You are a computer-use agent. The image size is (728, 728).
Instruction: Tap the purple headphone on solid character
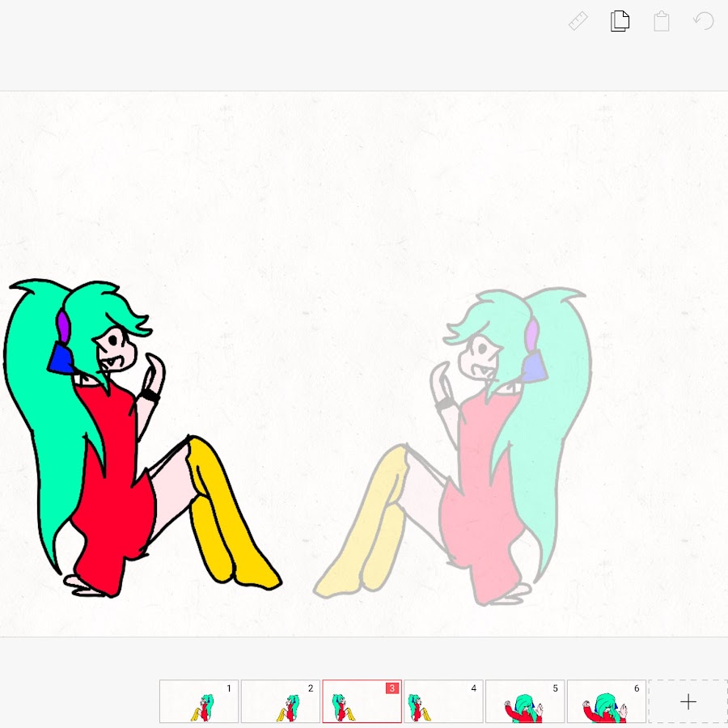point(61,327)
